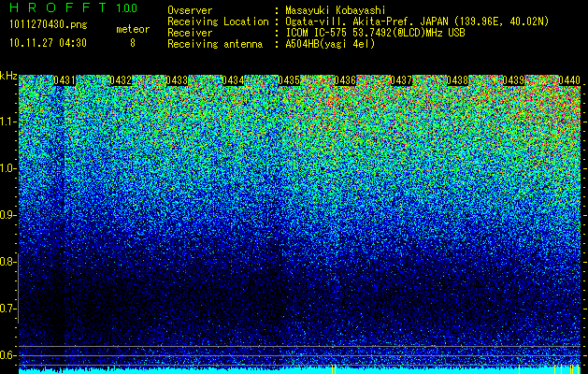The height and width of the screenshot is (374, 588).
Task: Click the 1.0 frequency axis label
Action: point(7,168)
